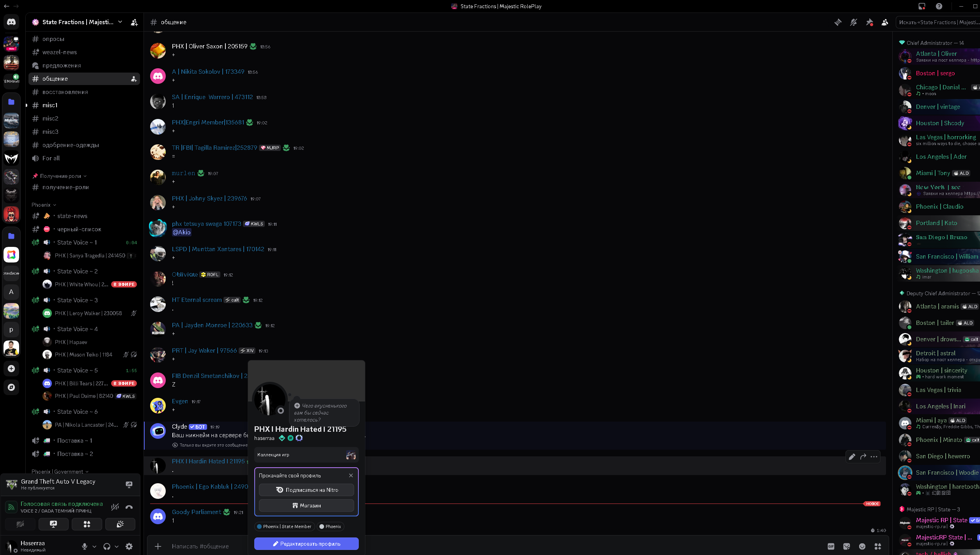Join the State Voice ~ 2 channel
The height and width of the screenshot is (555, 980).
[x=77, y=271]
